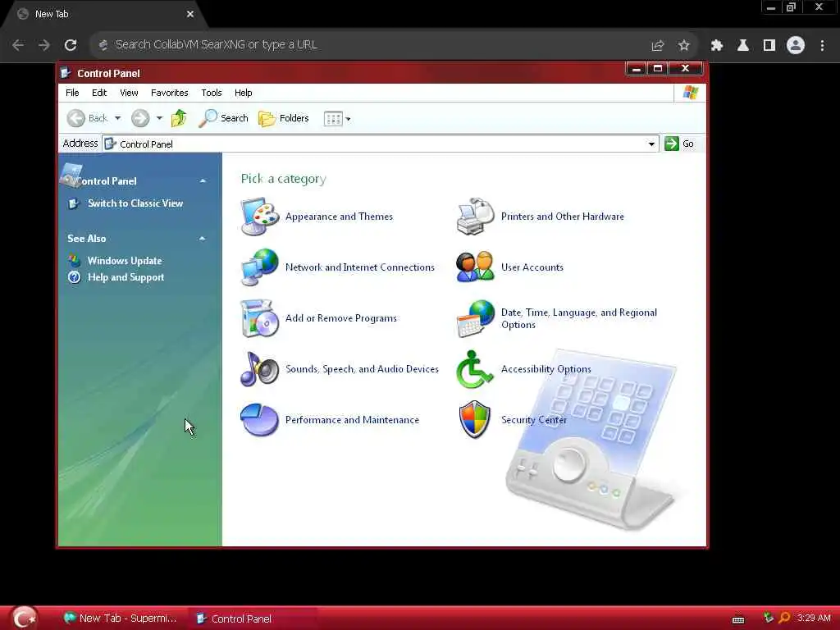Collapse the Control Panel sidebar section
This screenshot has width=840, height=630.
pyautogui.click(x=203, y=181)
